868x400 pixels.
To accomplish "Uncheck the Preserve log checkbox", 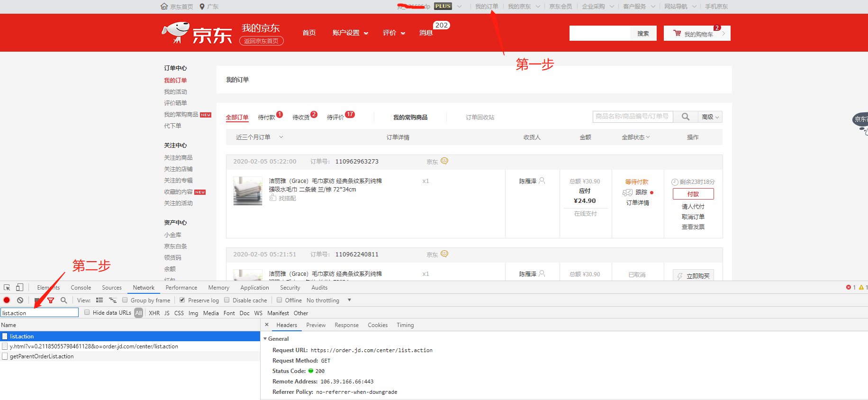I will [x=182, y=300].
